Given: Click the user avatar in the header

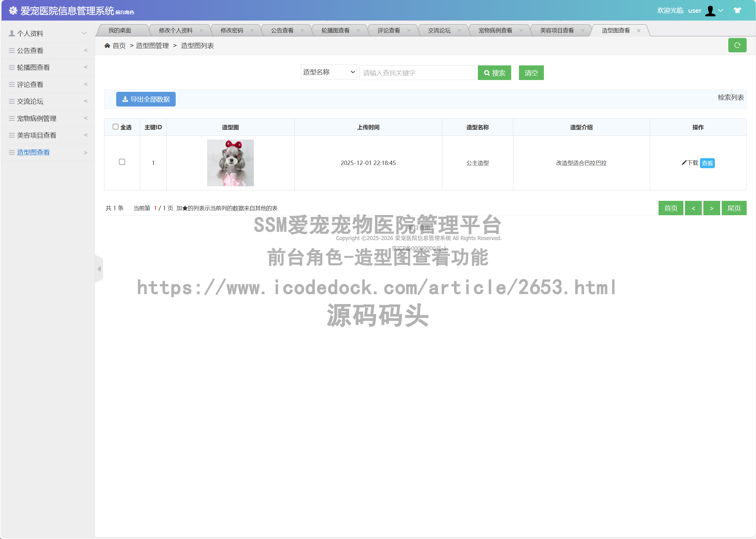Looking at the screenshot, I should [710, 10].
